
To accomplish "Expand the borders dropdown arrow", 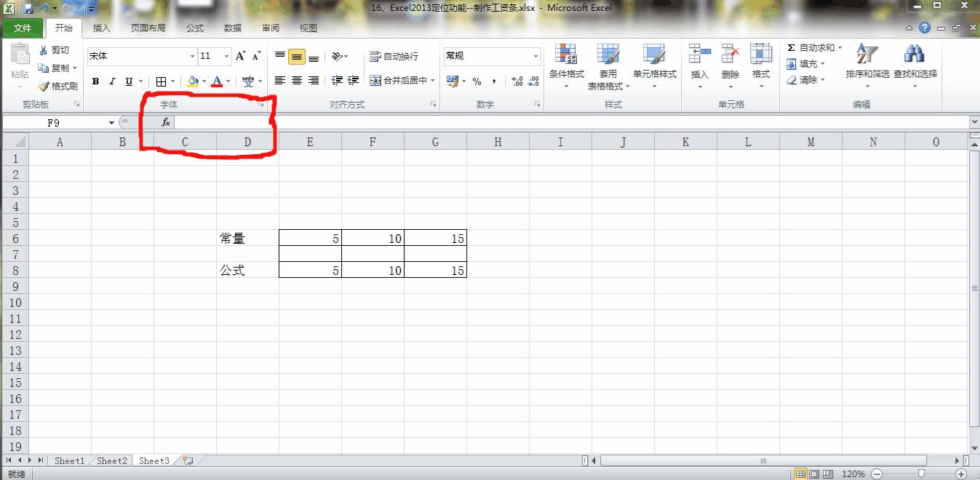I will coord(172,81).
